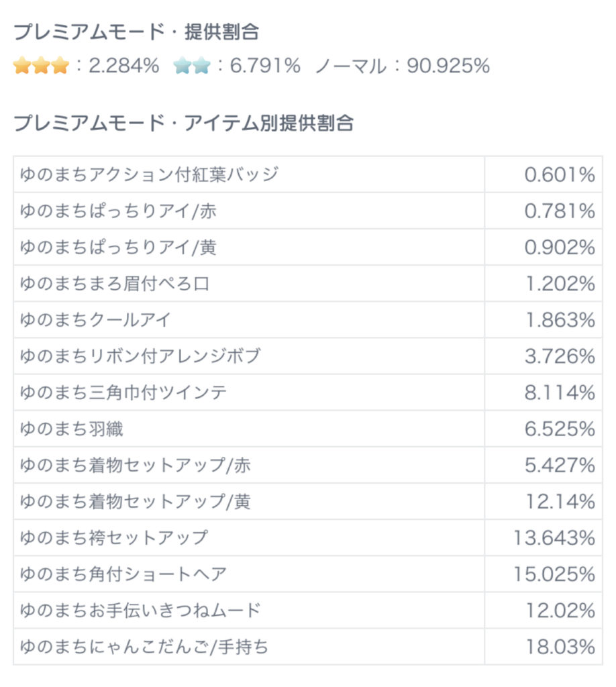
Task: Click the ゆのまちリボン付アレンジボブ entry
Action: pos(140,356)
